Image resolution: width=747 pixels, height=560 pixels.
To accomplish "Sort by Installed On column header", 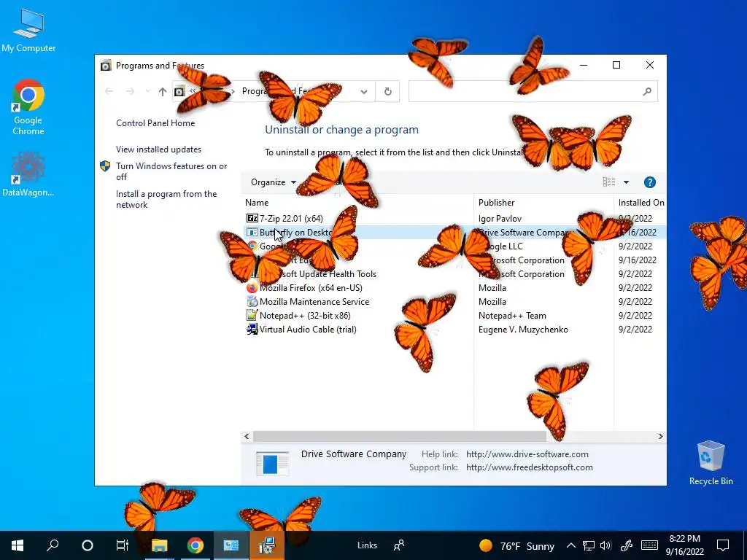I will click(x=641, y=203).
